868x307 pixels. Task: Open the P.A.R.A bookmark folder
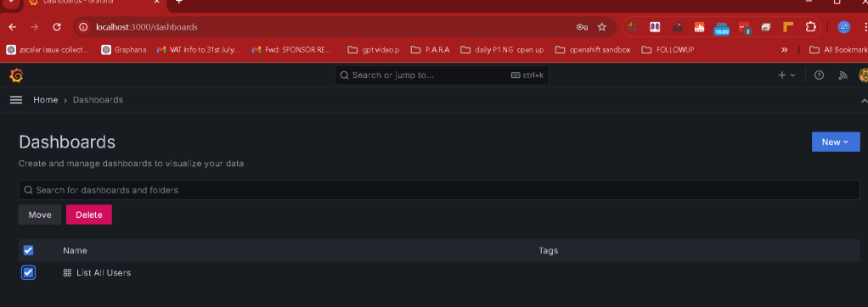(430, 50)
